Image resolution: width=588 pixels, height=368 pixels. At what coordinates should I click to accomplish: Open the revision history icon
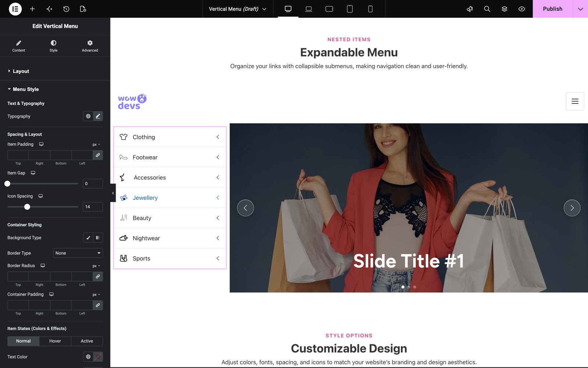pos(66,9)
